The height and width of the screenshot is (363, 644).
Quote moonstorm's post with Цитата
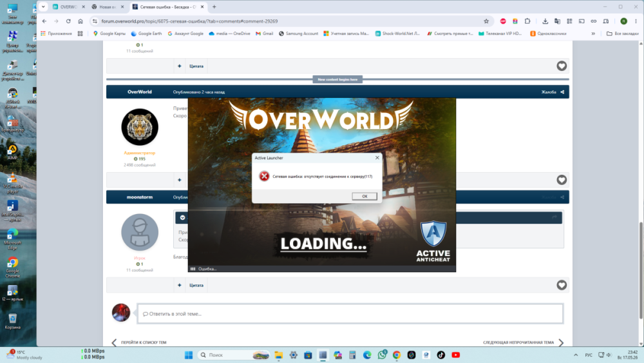[196, 285]
